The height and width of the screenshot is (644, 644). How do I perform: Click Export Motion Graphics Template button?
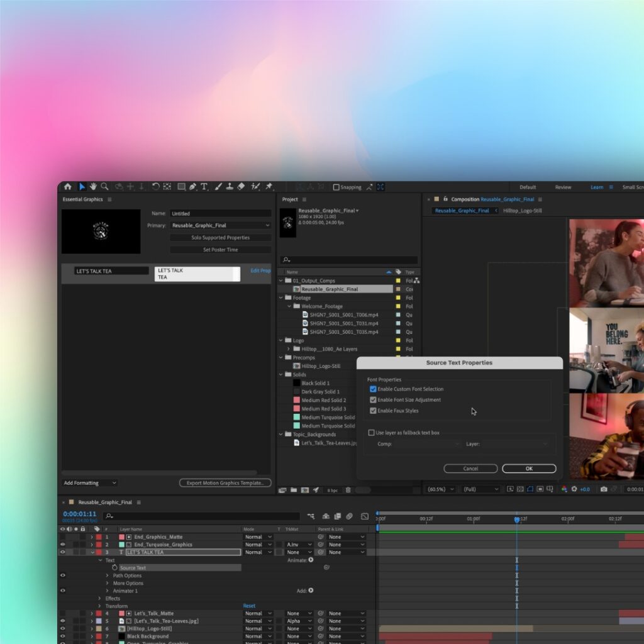(225, 483)
